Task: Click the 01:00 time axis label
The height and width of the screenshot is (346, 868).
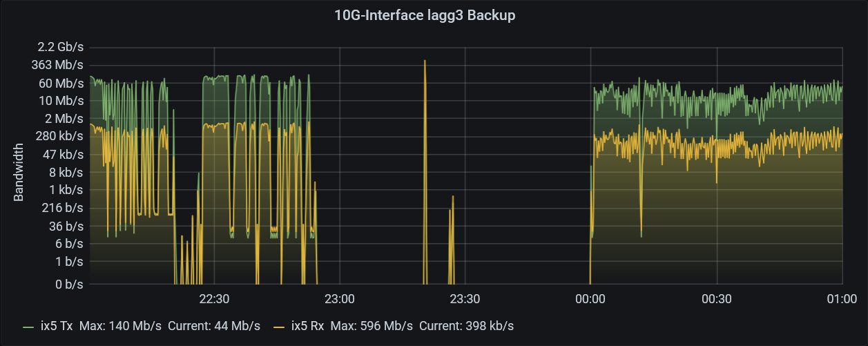Action: point(842,298)
